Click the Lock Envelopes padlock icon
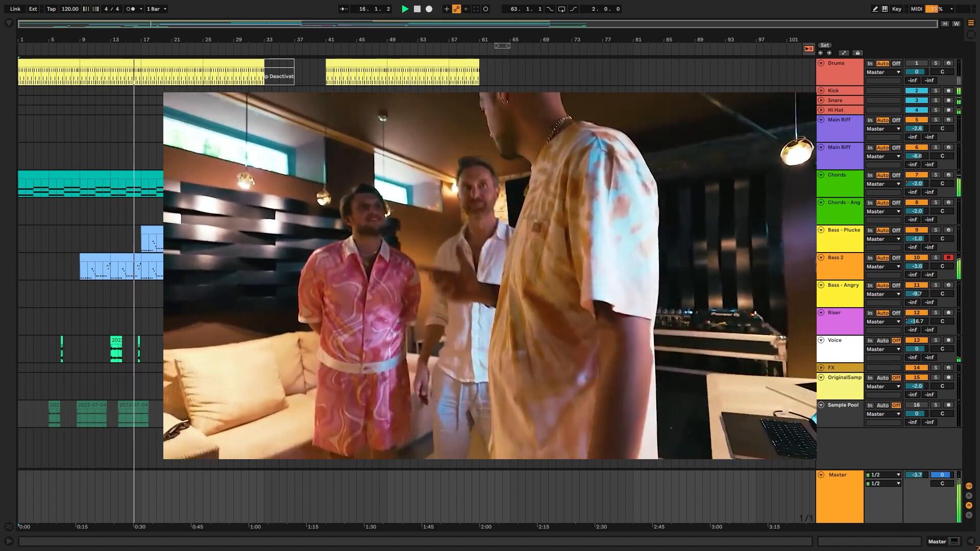Viewport: 980px width, 551px height. pos(857,53)
